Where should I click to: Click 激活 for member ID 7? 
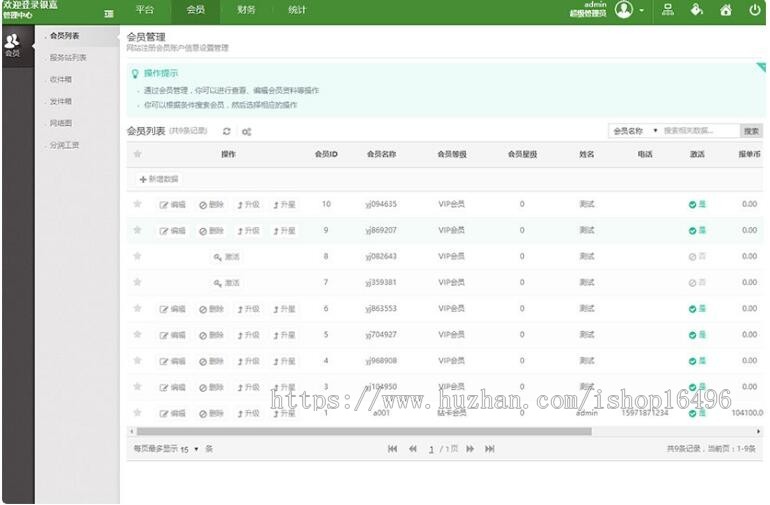point(226,283)
